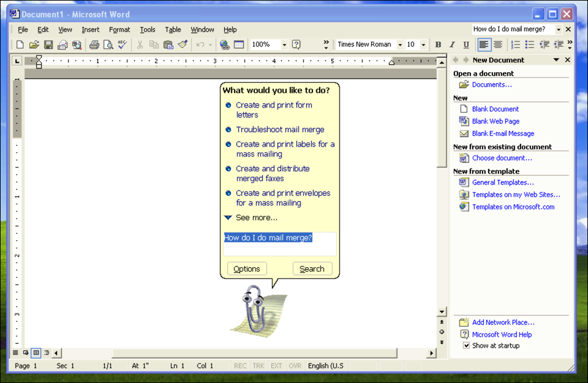Uncheck Show at startup
588x383 pixels.
pyautogui.click(x=467, y=346)
